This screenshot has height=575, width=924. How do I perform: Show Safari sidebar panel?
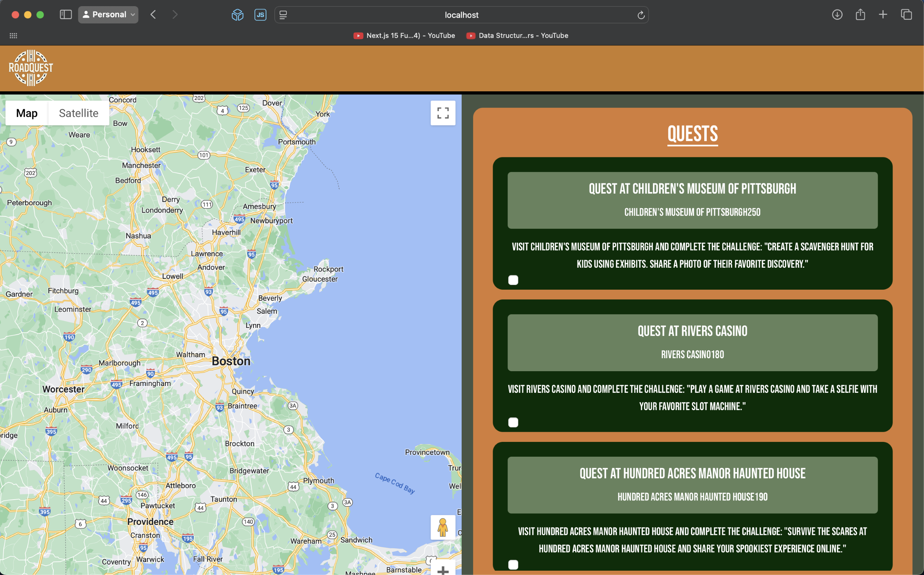coord(65,15)
